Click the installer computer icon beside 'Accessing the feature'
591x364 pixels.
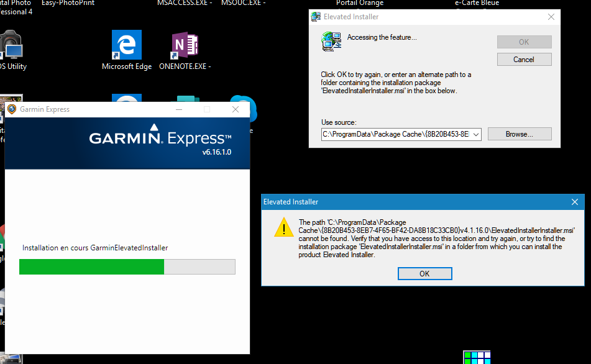pyautogui.click(x=331, y=42)
